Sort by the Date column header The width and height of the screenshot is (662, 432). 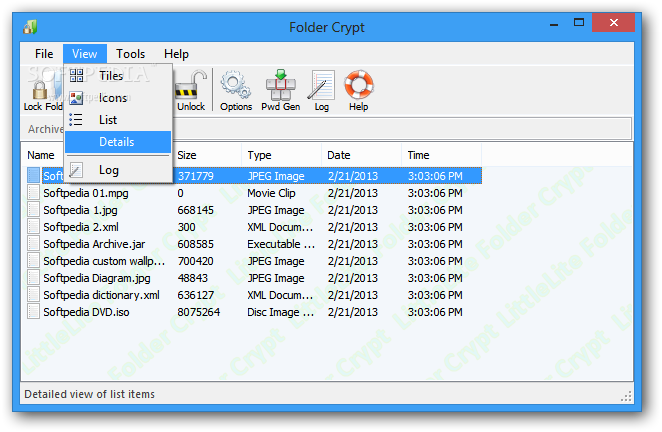click(x=361, y=155)
